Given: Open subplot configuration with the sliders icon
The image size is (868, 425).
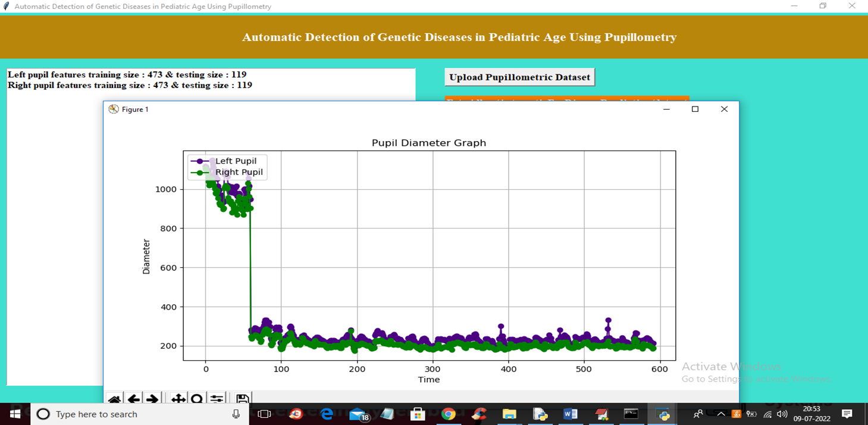Looking at the screenshot, I should pos(217,398).
